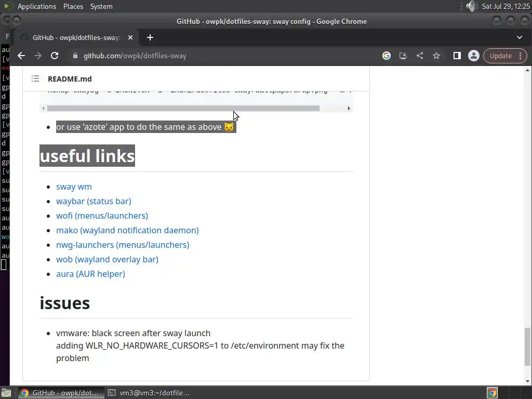Open the System menu
532x399 pixels.
[101, 6]
